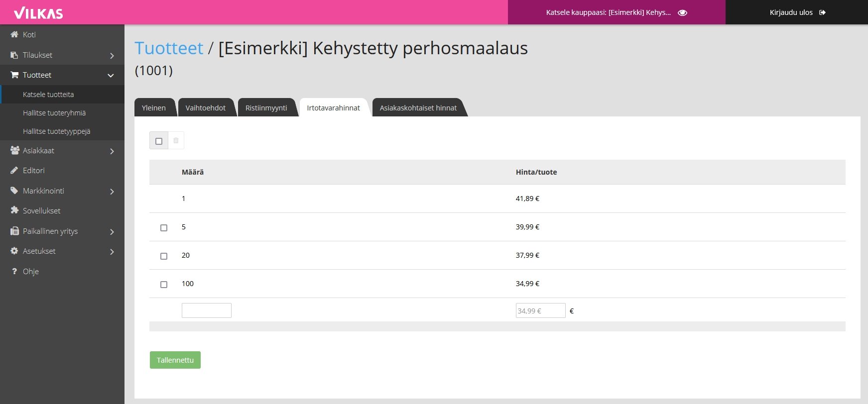Click quantity value 100 in the table
The image size is (868, 404).
pyautogui.click(x=188, y=284)
